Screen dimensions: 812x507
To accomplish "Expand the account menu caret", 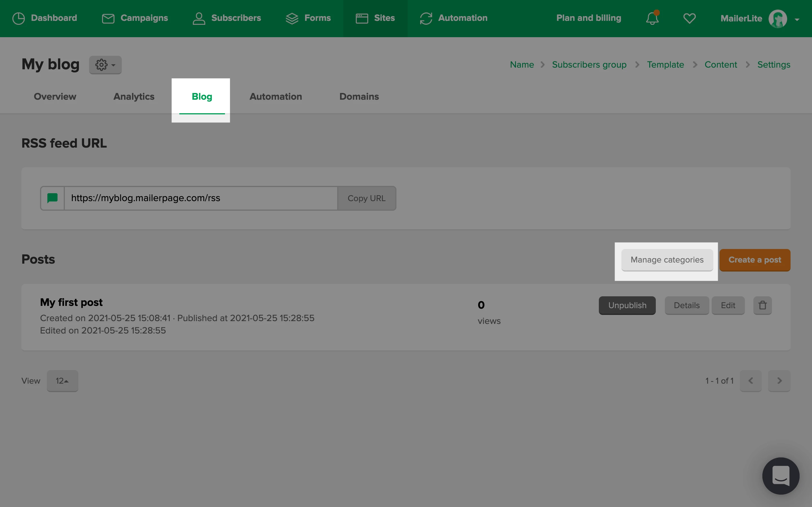I will tap(797, 19).
